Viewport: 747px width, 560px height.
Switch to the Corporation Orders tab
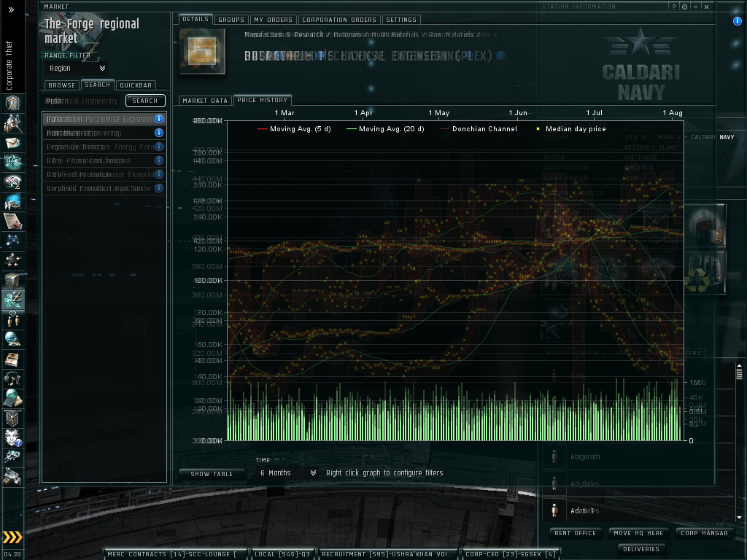pyautogui.click(x=339, y=20)
